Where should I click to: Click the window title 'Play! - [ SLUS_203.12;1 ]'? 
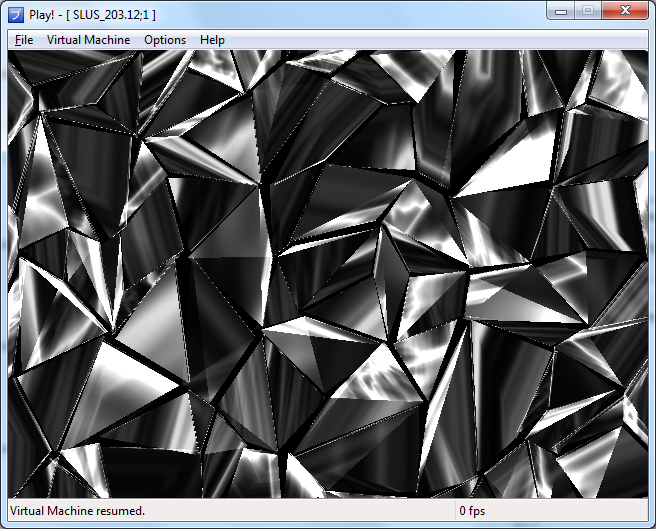pos(92,15)
